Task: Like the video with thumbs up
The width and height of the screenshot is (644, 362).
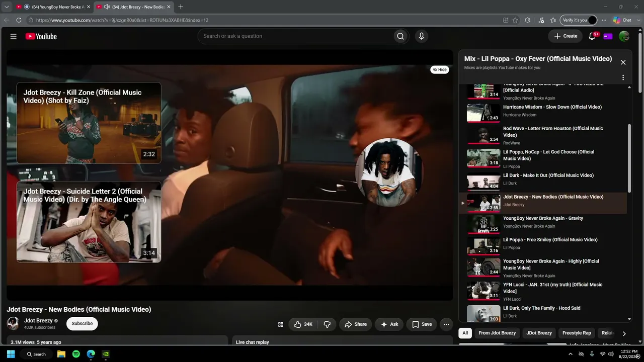Action: click(303, 324)
